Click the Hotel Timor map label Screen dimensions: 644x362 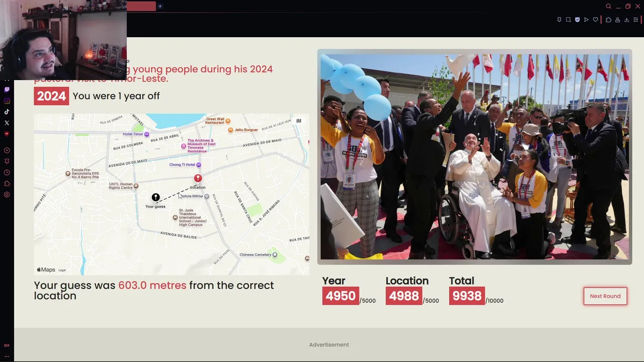(136, 134)
